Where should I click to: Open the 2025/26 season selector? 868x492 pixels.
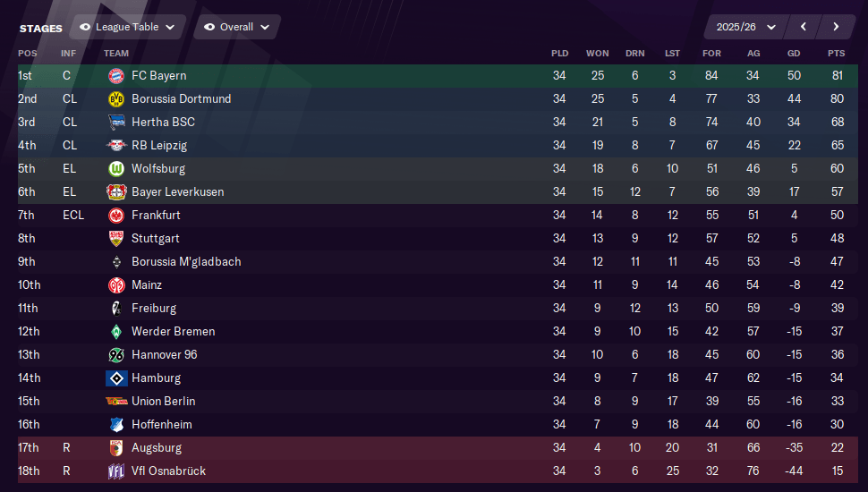(x=745, y=27)
